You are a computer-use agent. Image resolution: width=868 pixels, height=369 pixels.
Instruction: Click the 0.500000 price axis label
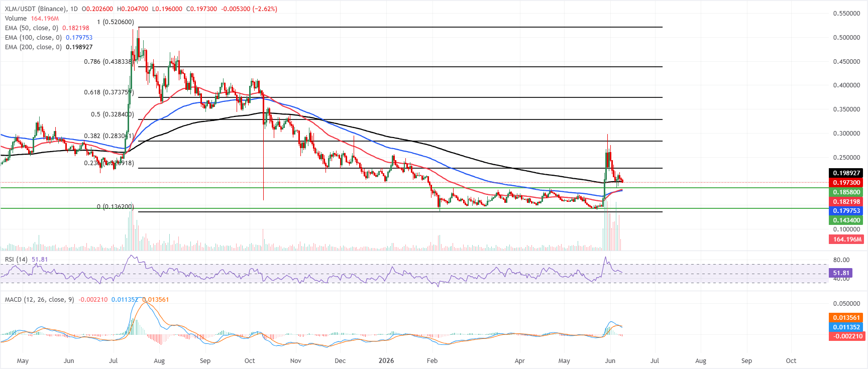(846, 38)
